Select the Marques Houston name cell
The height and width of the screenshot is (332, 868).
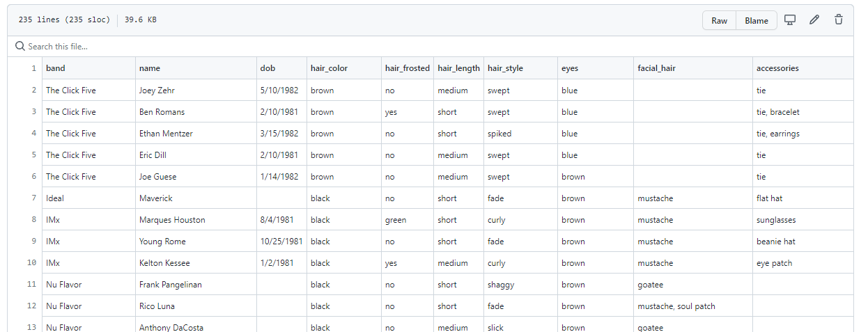click(196, 220)
